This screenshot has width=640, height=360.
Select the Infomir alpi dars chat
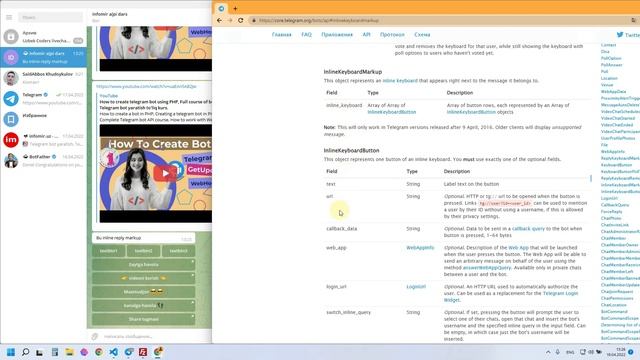(43, 57)
